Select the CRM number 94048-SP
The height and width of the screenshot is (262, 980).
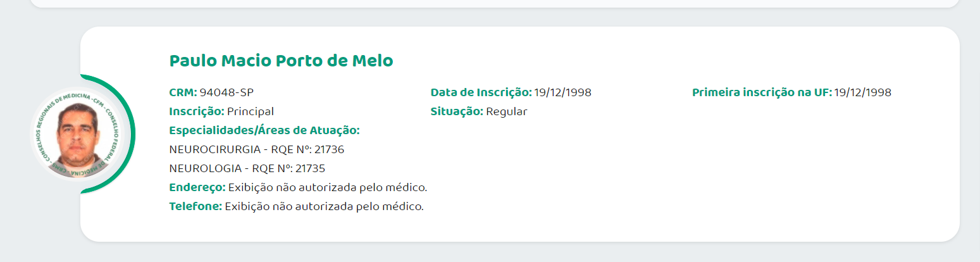click(x=226, y=92)
